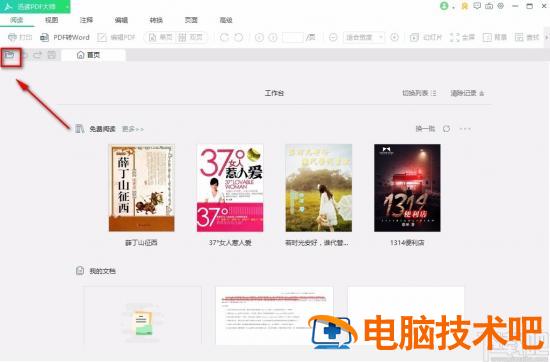Open the 背景 background option
550x362 pixels.
click(x=495, y=37)
